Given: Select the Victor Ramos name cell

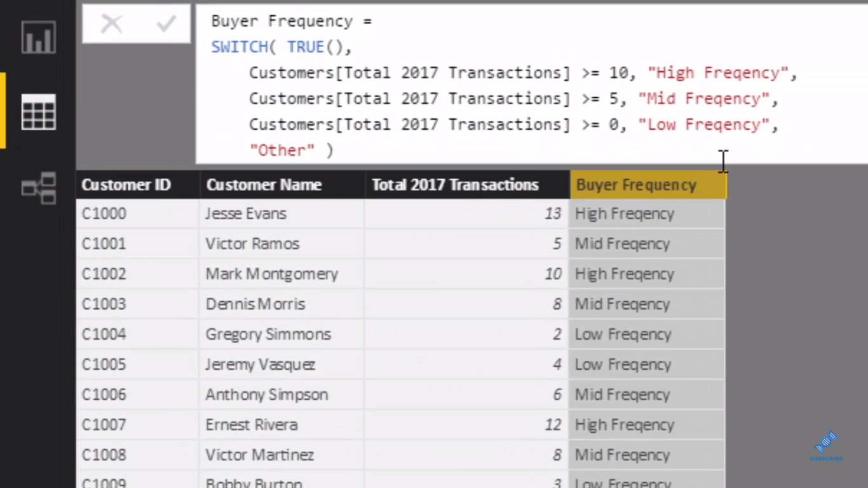Looking at the screenshot, I should 282,244.
